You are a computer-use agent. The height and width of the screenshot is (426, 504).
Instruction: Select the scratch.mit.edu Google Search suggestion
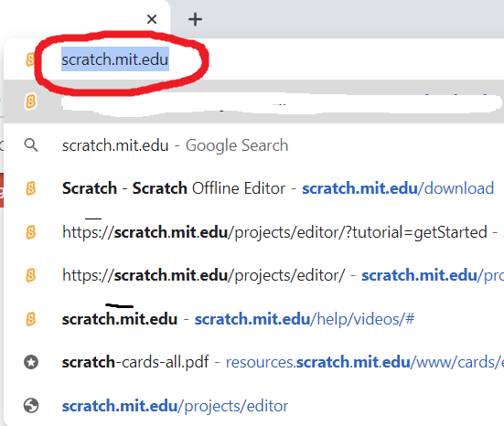pos(254,145)
